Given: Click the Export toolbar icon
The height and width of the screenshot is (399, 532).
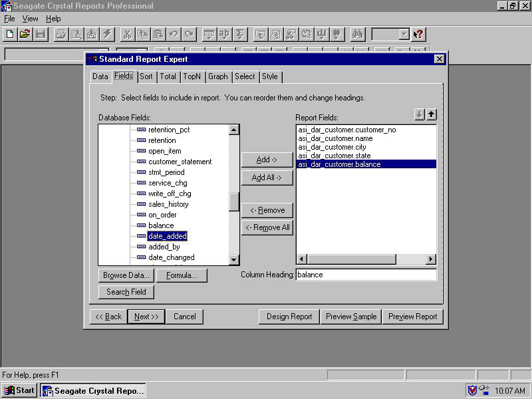Looking at the screenshot, I should click(x=91, y=35).
